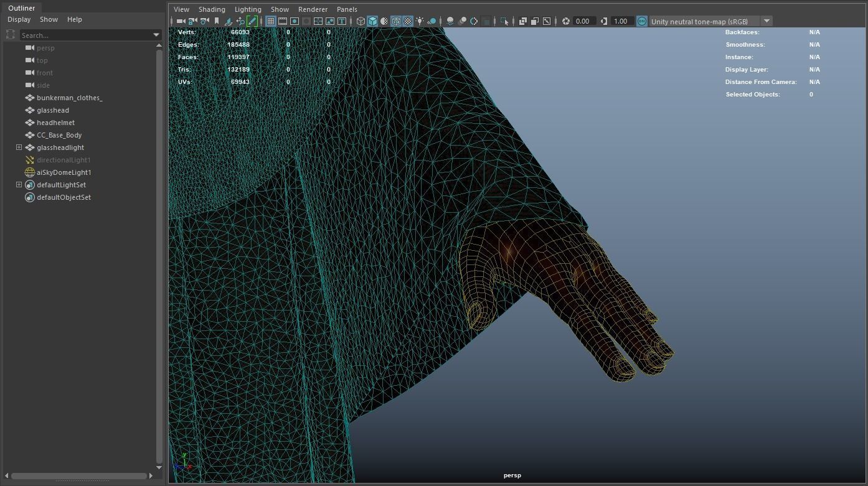The height and width of the screenshot is (486, 868).
Task: Open the Outliner Show menu
Action: (x=49, y=19)
